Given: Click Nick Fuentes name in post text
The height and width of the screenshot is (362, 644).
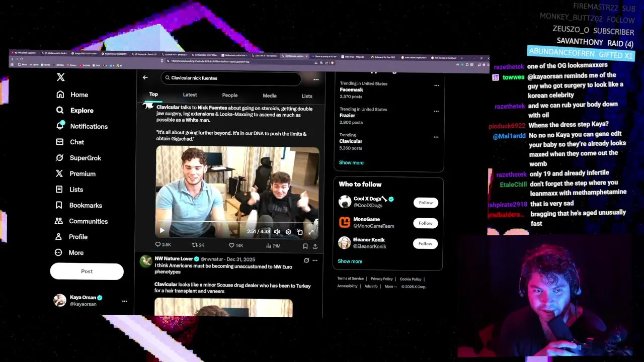Looking at the screenshot, I should pos(212,108).
